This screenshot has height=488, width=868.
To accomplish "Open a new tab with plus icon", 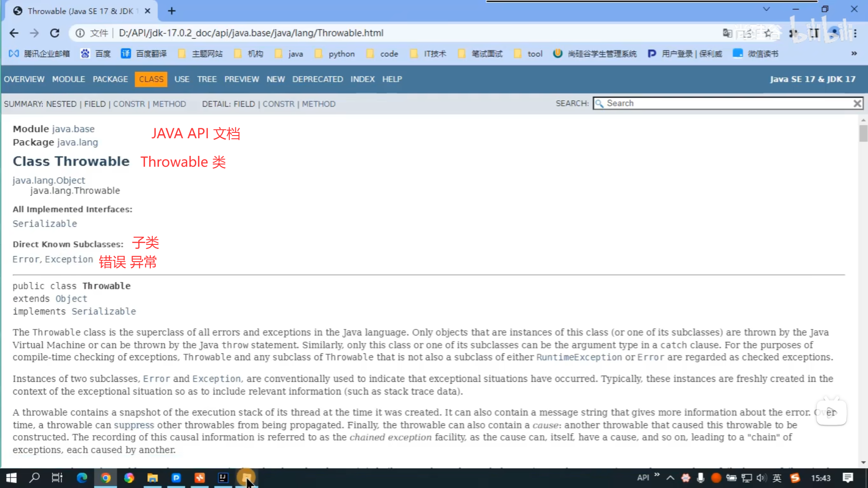I will pos(171,11).
